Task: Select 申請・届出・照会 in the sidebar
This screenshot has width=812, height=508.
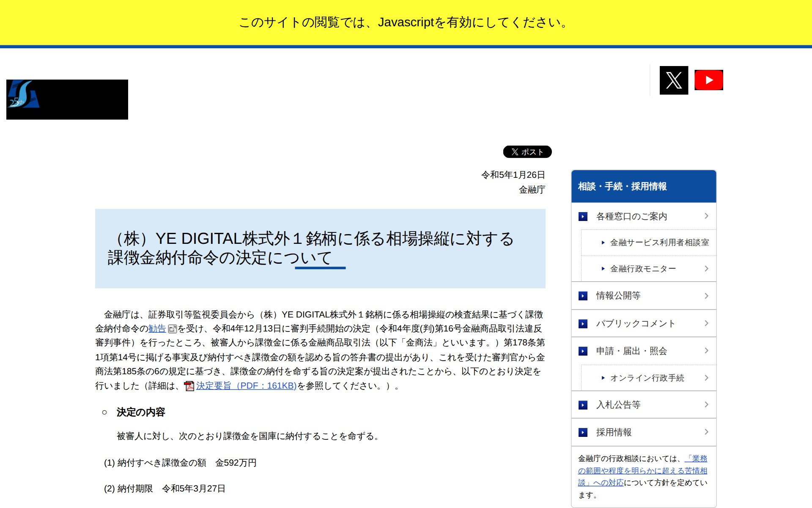Action: (x=632, y=351)
